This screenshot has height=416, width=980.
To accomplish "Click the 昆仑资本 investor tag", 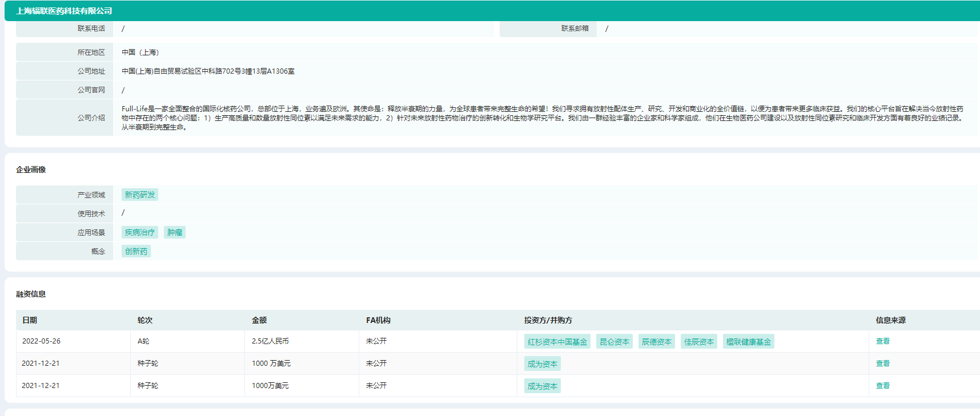I will 614,342.
